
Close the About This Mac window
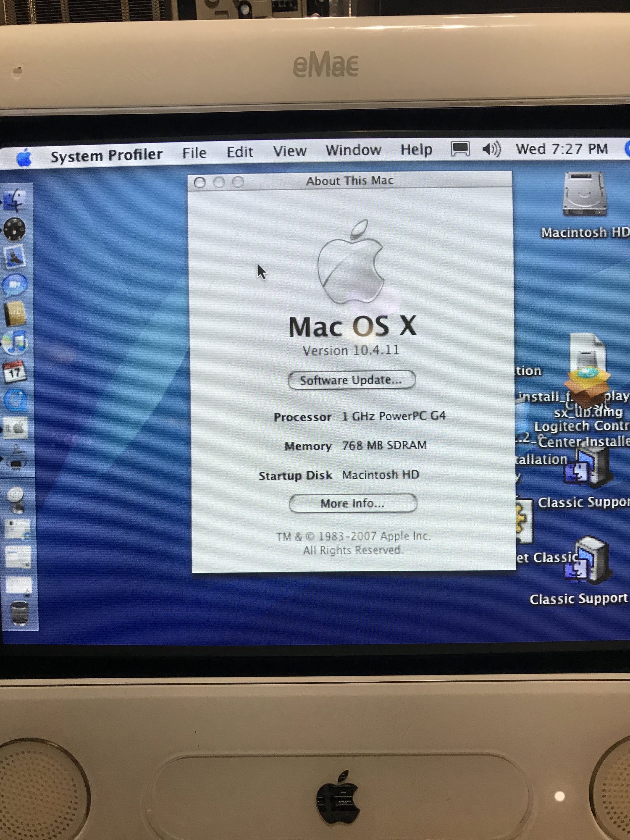[x=200, y=183]
